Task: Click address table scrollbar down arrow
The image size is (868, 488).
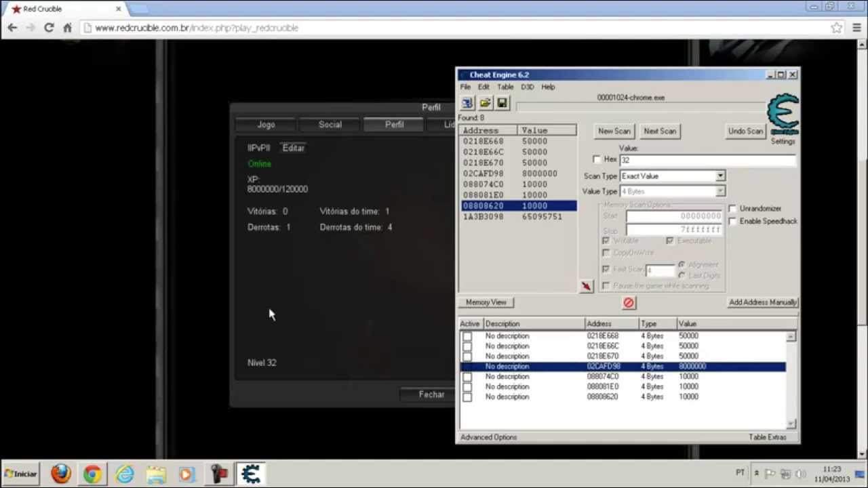Action: [x=791, y=424]
